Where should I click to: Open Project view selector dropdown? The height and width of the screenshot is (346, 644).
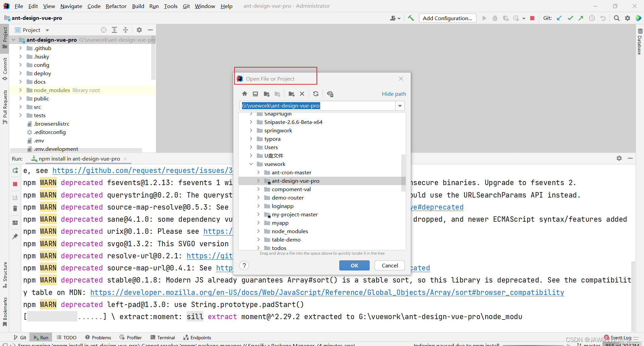(x=47, y=30)
